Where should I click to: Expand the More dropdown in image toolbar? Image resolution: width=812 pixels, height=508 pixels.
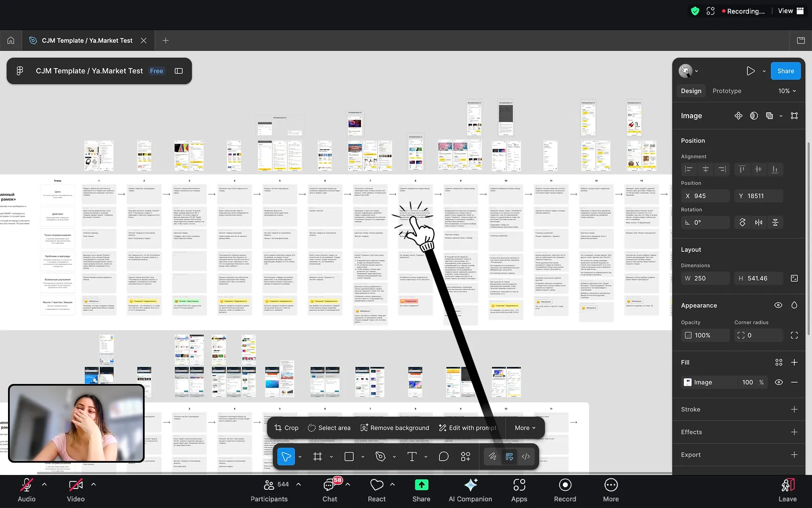pos(525,428)
